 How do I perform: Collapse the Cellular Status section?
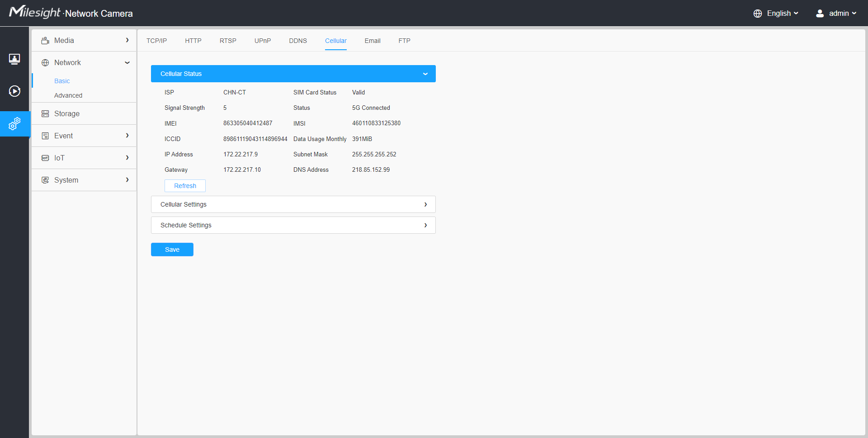(x=293, y=74)
